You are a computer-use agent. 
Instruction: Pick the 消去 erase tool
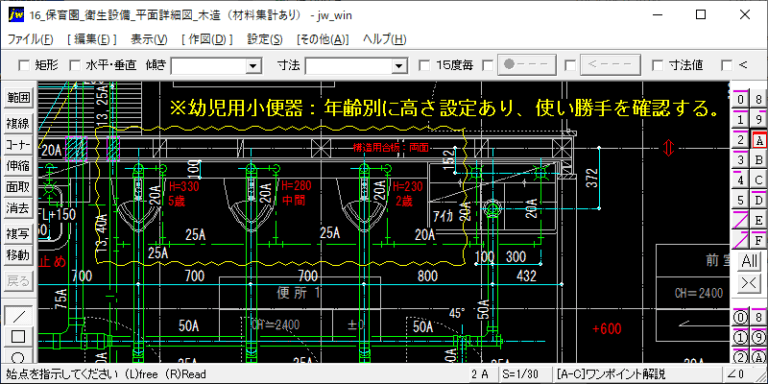pyautogui.click(x=18, y=208)
